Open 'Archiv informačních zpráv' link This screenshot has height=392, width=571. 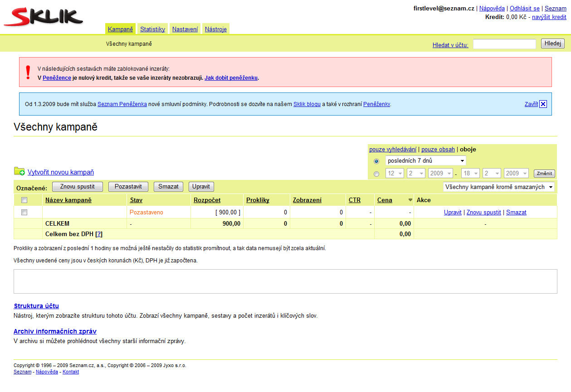point(55,331)
